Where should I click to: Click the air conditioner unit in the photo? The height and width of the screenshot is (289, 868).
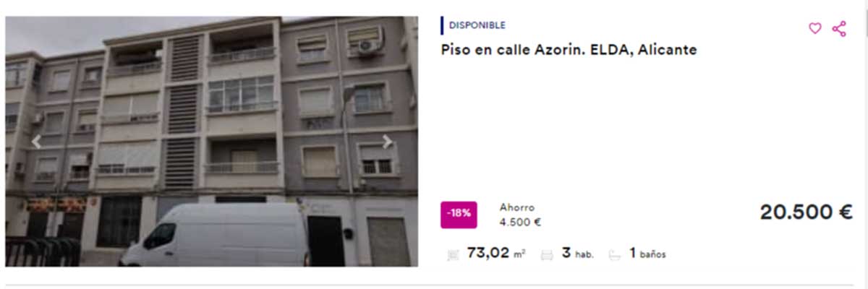[x=369, y=46]
